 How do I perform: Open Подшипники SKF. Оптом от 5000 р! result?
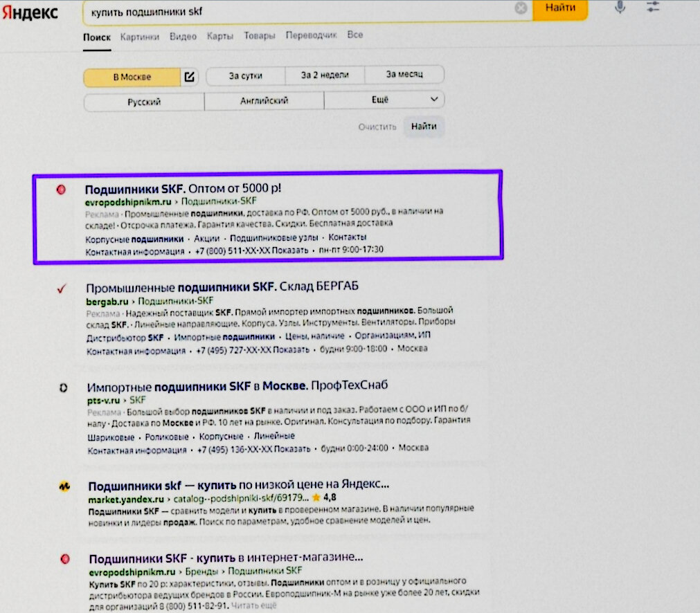click(x=183, y=189)
